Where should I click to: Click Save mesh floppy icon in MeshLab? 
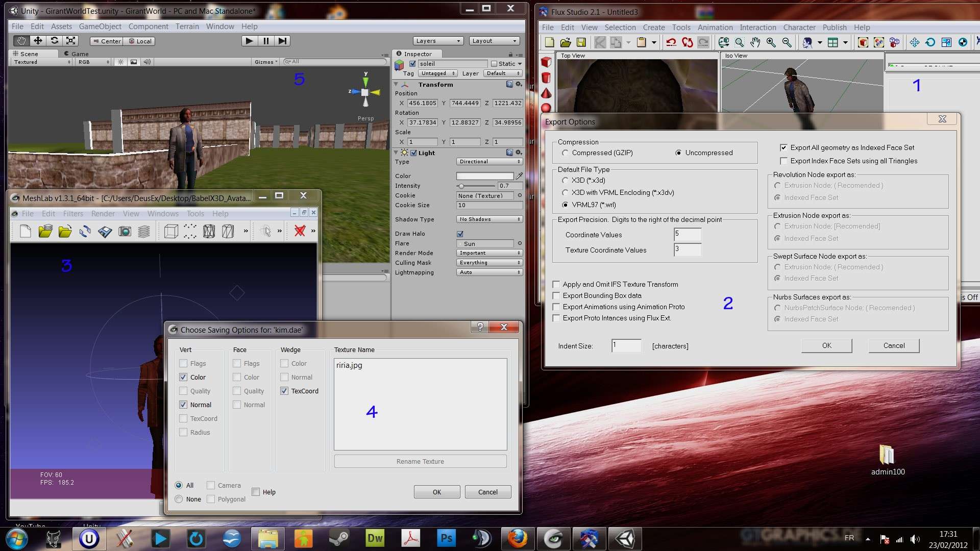105,232
